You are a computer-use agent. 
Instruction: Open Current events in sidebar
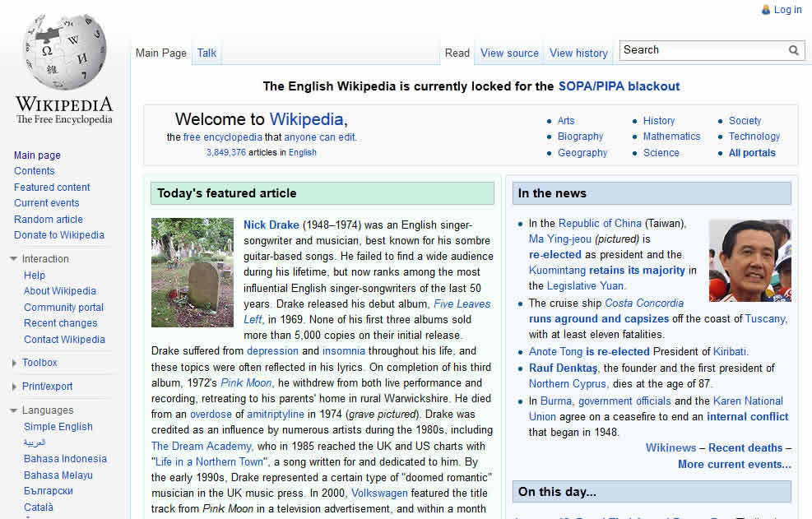(x=47, y=203)
